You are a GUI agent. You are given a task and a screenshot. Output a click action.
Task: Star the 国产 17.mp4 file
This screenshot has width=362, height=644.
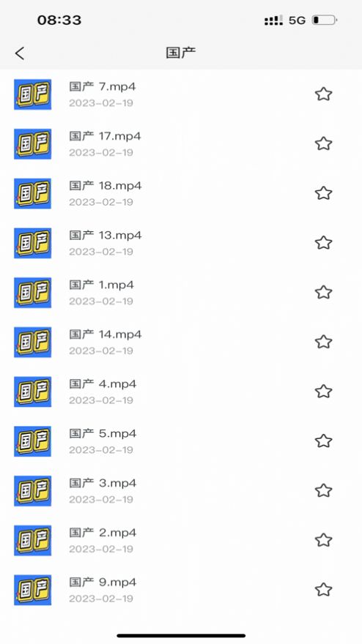click(324, 143)
